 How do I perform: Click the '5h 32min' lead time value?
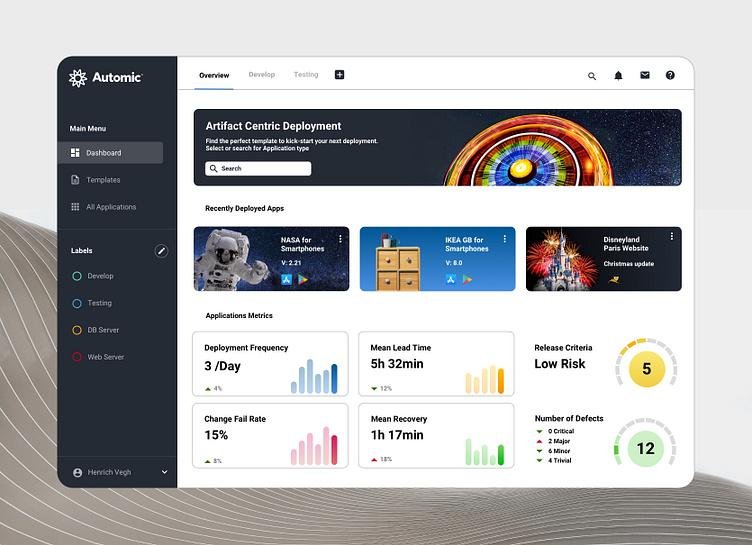coord(397,364)
